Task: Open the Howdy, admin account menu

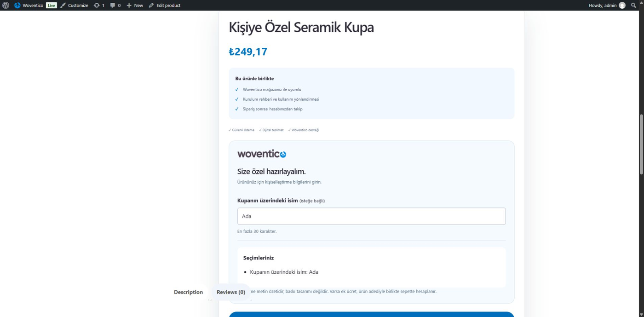Action: (607, 6)
